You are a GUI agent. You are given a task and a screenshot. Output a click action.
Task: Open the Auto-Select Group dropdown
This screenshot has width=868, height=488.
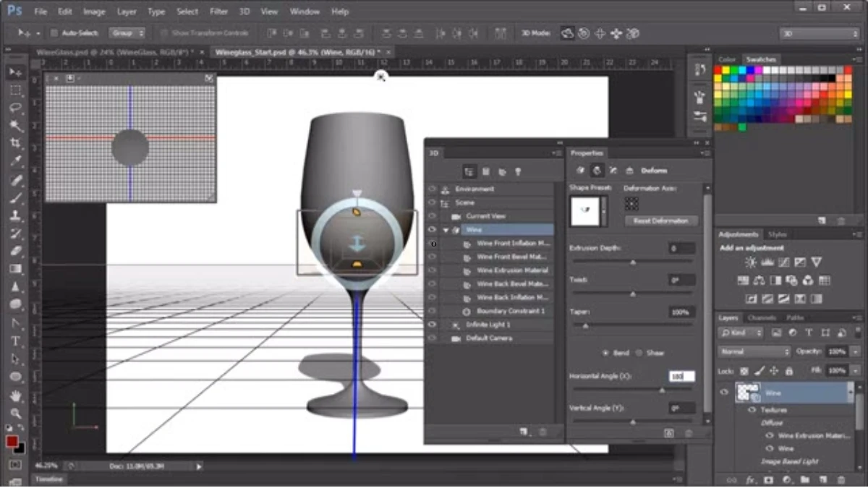(x=127, y=33)
